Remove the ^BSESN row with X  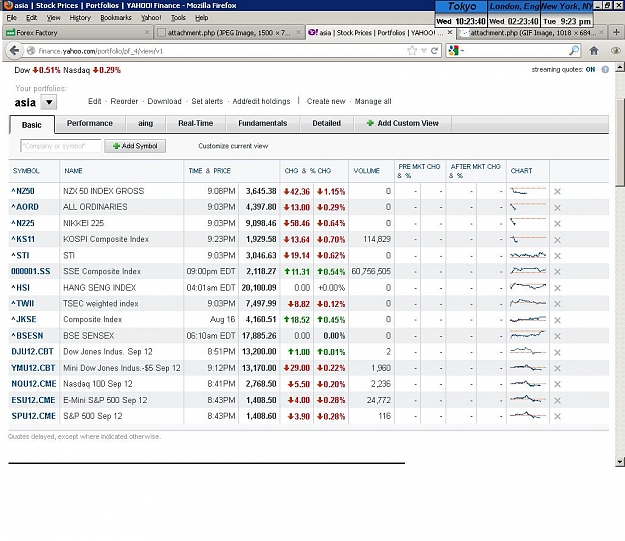click(557, 336)
